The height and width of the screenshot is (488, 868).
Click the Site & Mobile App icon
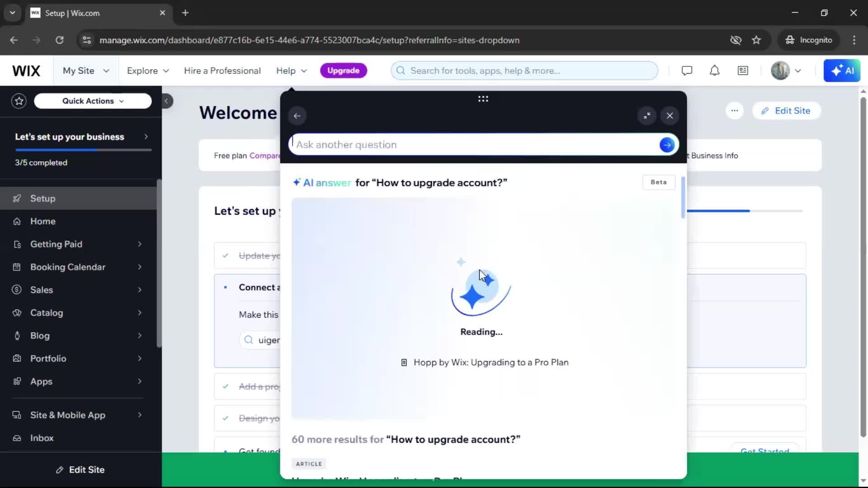(17, 415)
